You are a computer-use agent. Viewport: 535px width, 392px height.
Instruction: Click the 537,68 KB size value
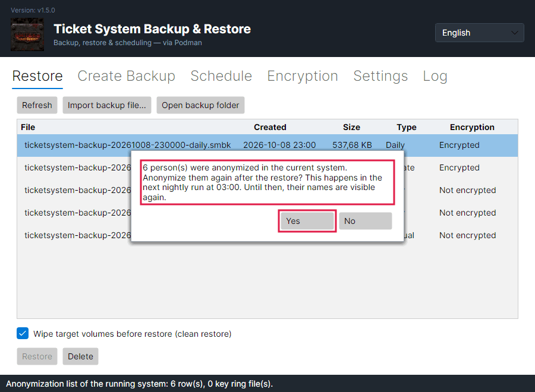click(352, 145)
